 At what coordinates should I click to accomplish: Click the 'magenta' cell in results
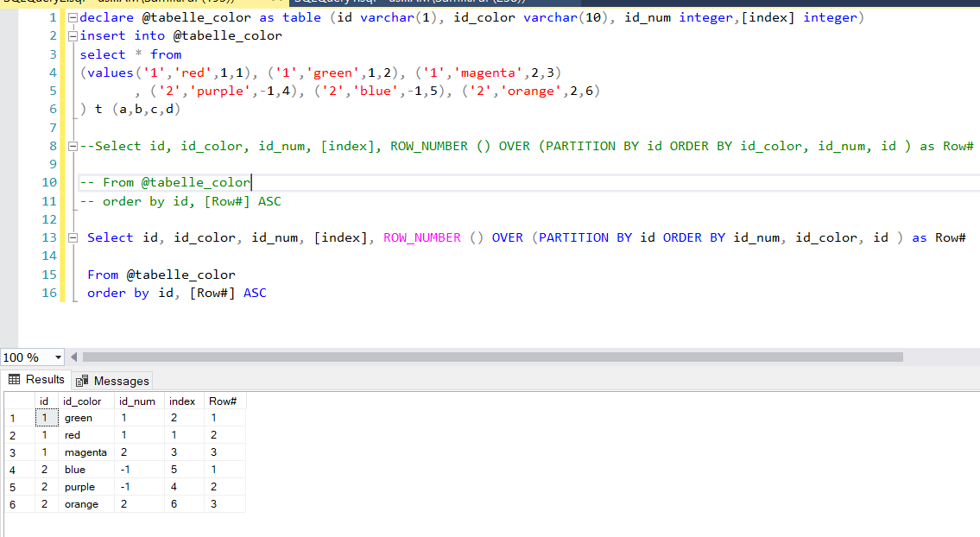pyautogui.click(x=85, y=452)
